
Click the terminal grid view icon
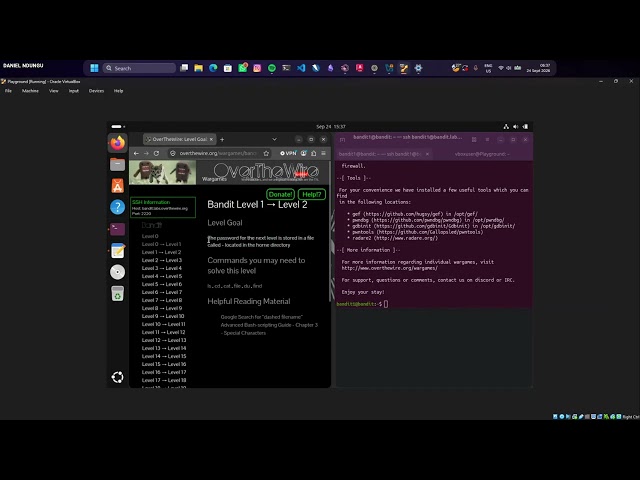pyautogui.click(x=474, y=140)
